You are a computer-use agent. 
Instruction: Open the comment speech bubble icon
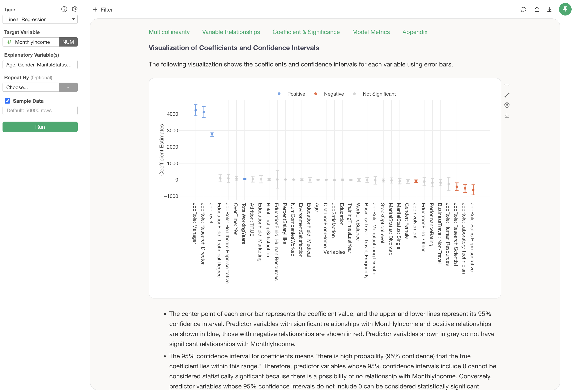[523, 10]
